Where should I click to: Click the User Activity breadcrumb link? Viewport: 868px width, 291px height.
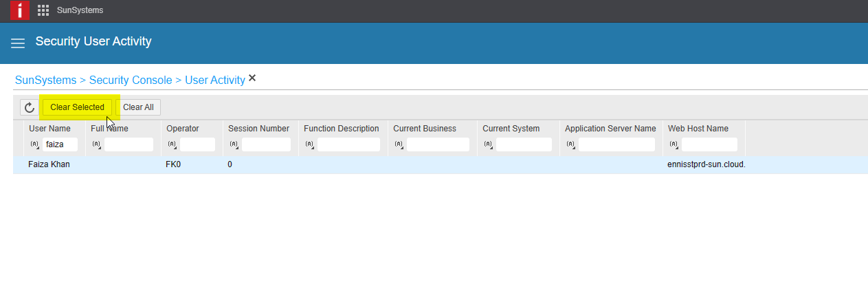click(215, 80)
